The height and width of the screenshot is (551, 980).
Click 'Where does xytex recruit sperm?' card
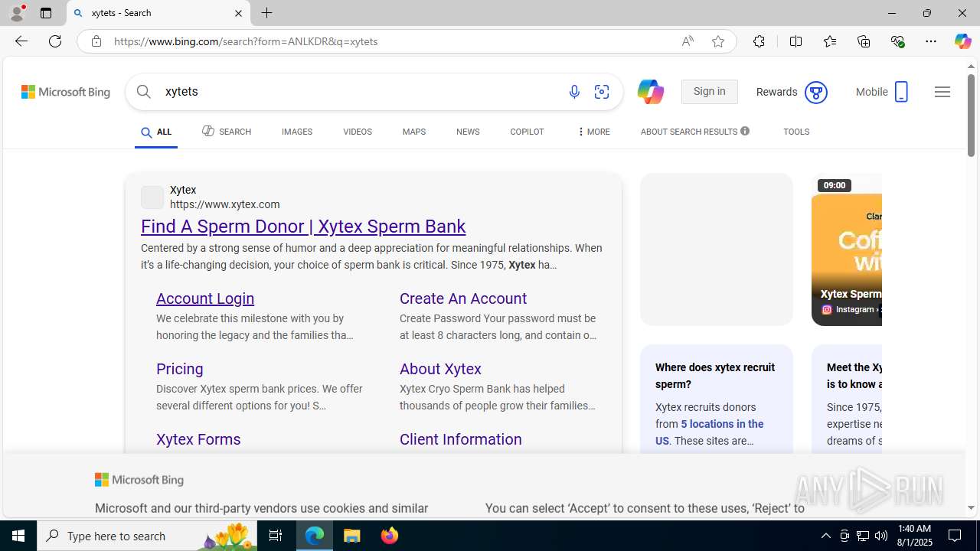[717, 399]
